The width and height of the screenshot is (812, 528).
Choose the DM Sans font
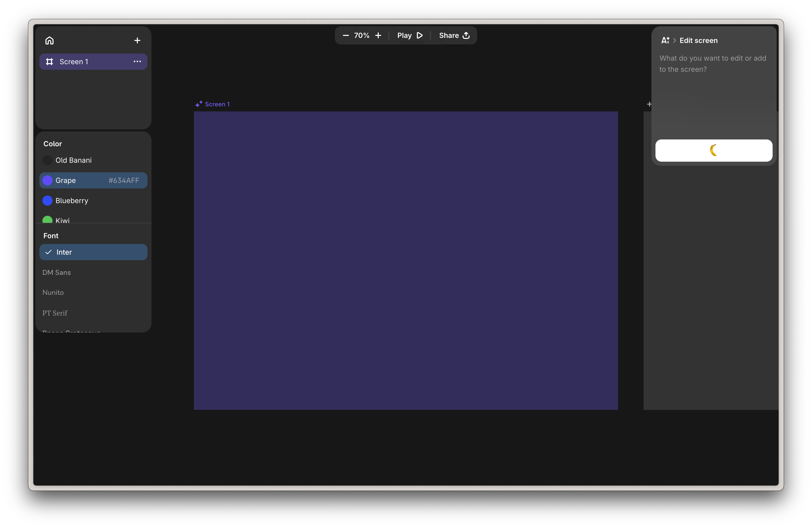57,272
